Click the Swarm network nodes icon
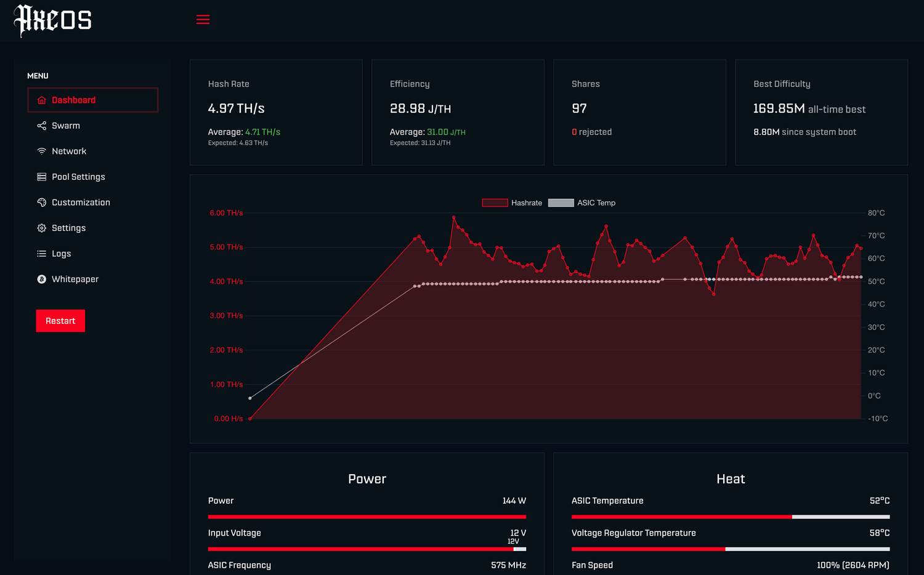The width and height of the screenshot is (924, 575). 41,126
